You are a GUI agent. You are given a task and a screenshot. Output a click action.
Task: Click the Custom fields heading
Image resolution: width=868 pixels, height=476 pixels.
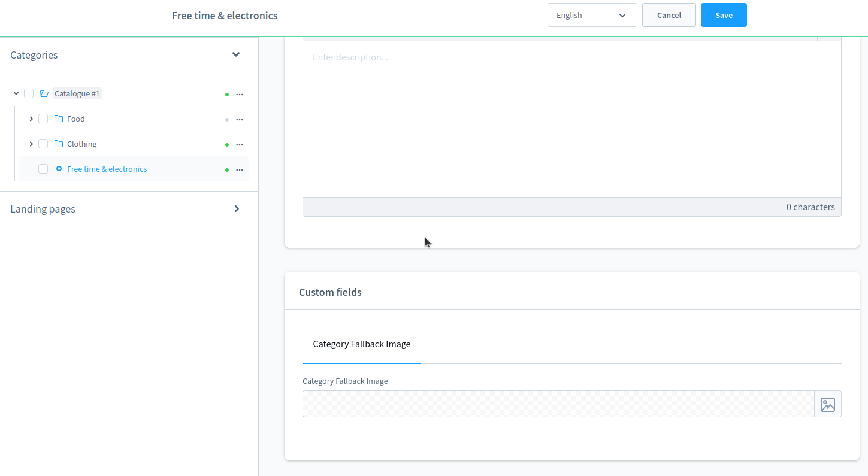click(330, 292)
